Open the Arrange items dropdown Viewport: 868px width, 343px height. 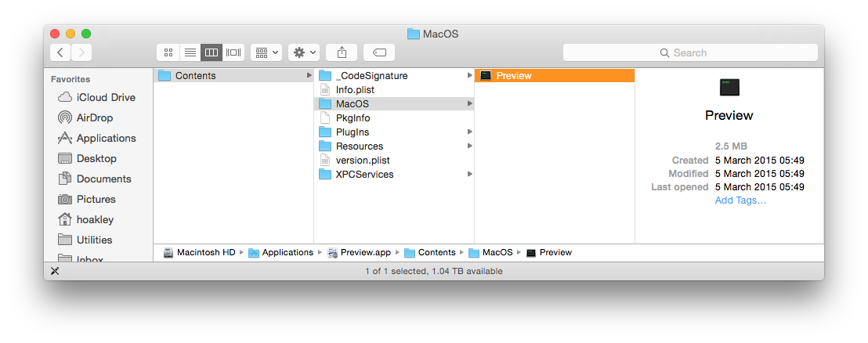click(x=266, y=52)
